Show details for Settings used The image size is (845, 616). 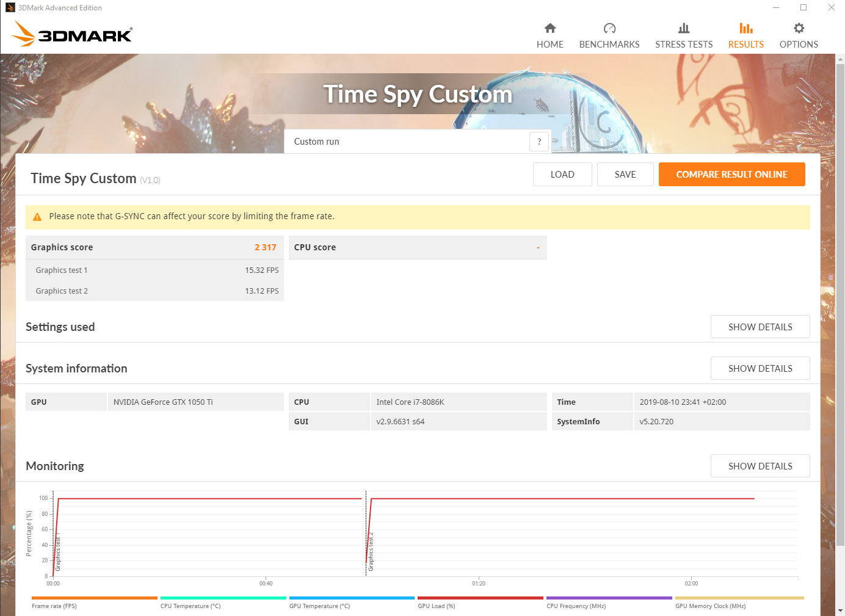[x=760, y=327]
